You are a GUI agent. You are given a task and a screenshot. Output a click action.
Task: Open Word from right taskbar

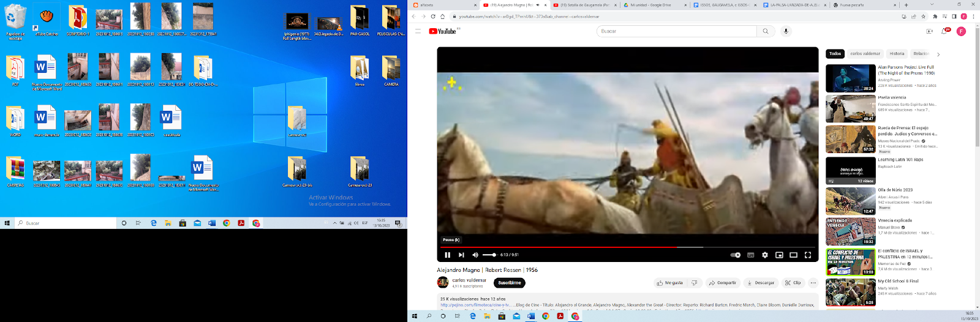coord(530,316)
